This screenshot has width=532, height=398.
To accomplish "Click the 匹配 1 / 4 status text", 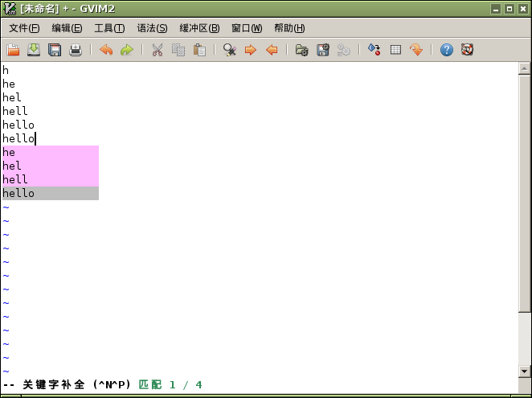I will click(x=170, y=385).
